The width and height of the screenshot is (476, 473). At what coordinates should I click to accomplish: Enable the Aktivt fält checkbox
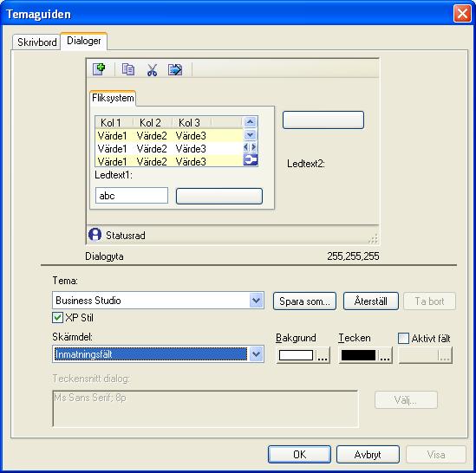pyautogui.click(x=403, y=339)
